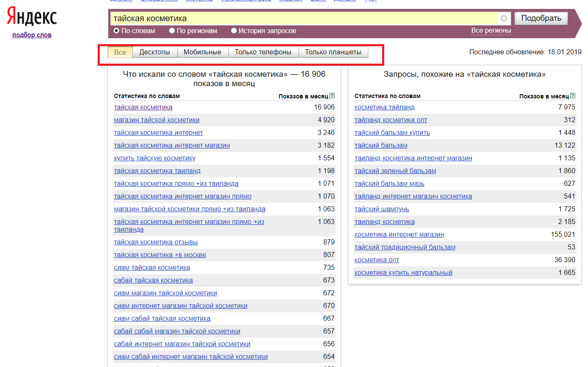Clear the search field with the X icon
Screen dimensions: 588x367
coord(504,18)
